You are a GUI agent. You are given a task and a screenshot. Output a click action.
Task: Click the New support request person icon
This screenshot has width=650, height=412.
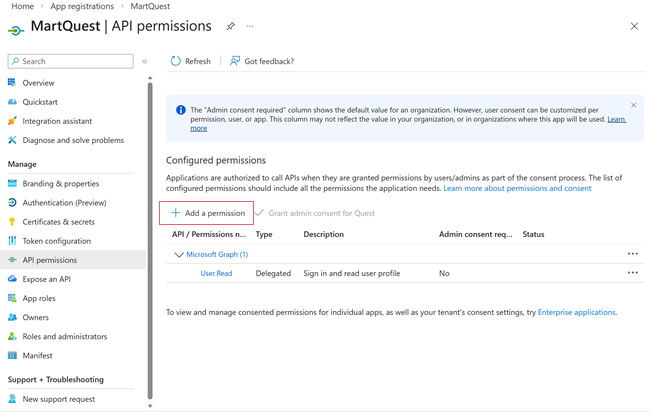pos(12,399)
